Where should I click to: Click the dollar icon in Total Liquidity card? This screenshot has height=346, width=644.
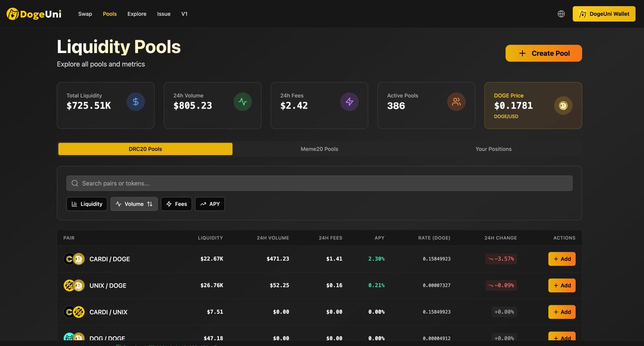136,102
